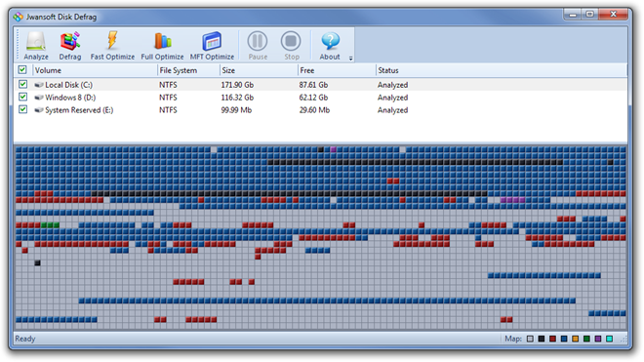Viewport: 644px width, 362px height.
Task: Click the Stop button
Action: (x=291, y=45)
